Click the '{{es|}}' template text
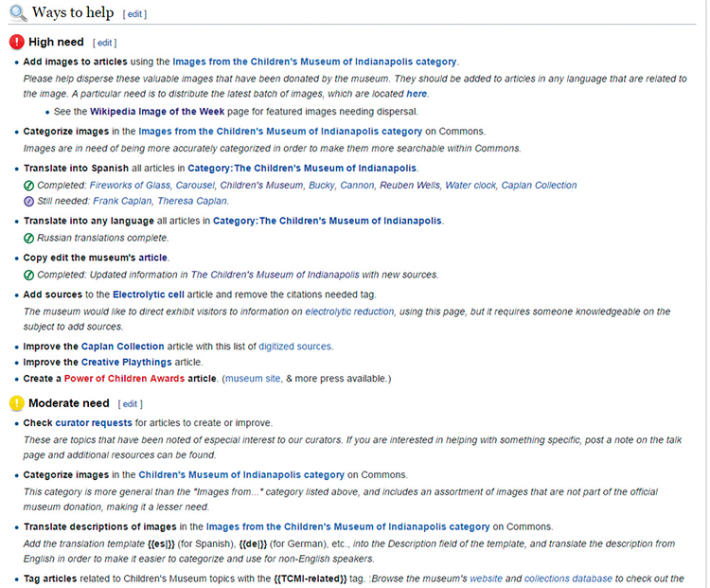710x588 pixels. [161, 544]
